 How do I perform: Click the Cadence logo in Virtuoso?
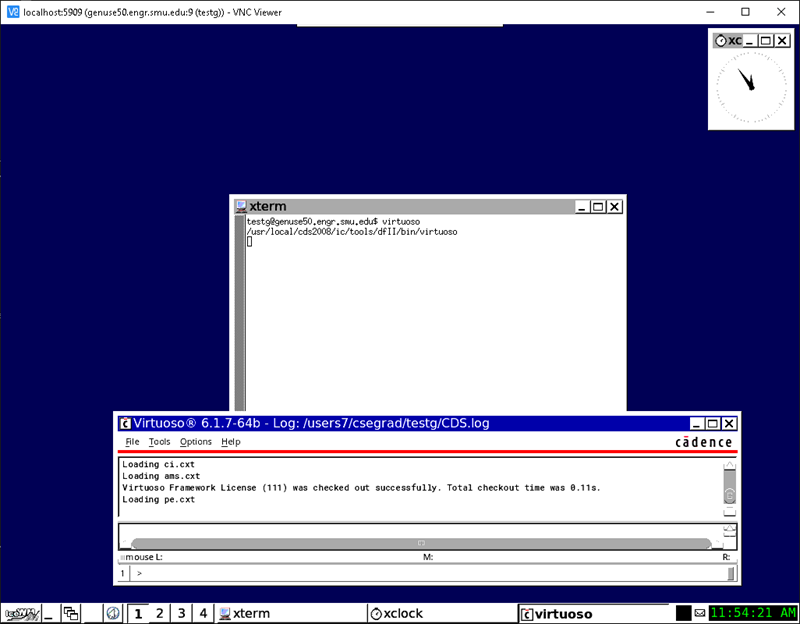703,442
